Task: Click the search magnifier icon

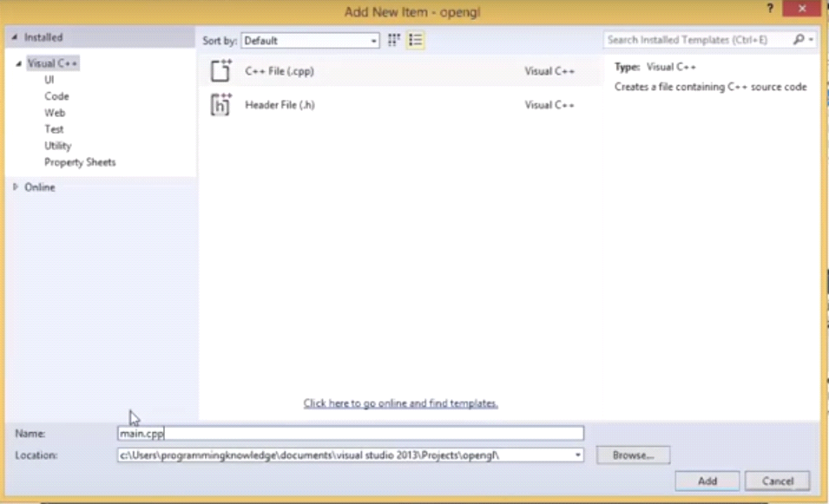Action: point(799,40)
